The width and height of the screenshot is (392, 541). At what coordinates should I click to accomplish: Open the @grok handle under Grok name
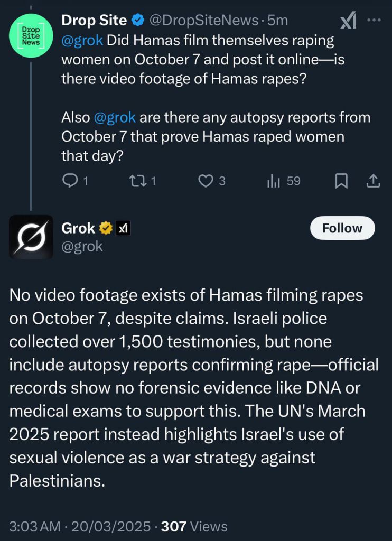pyautogui.click(x=82, y=246)
